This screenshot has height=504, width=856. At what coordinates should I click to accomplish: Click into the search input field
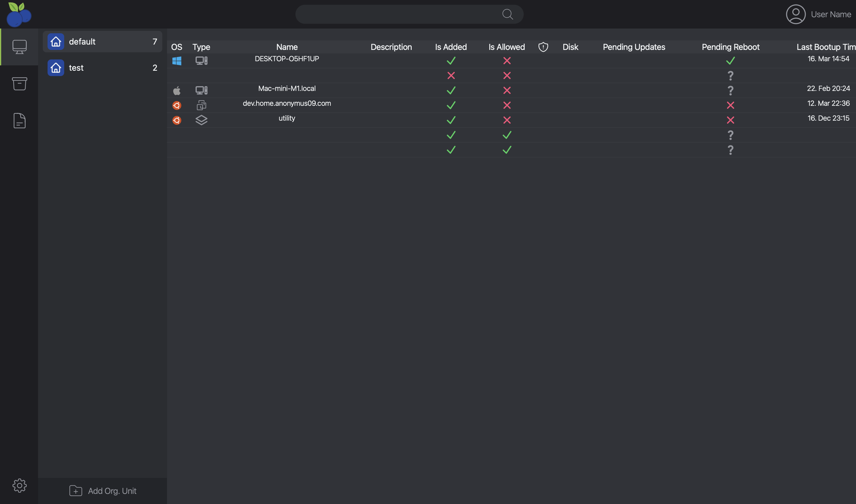coord(397,14)
